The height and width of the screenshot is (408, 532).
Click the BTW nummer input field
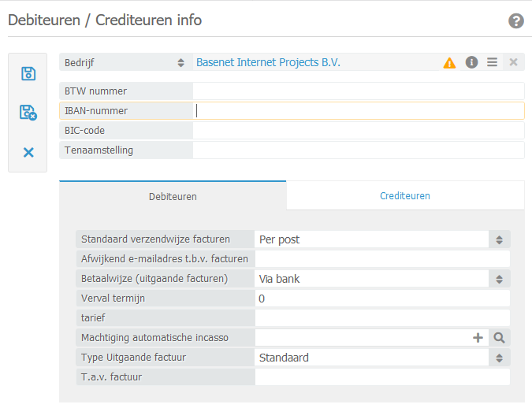358,91
